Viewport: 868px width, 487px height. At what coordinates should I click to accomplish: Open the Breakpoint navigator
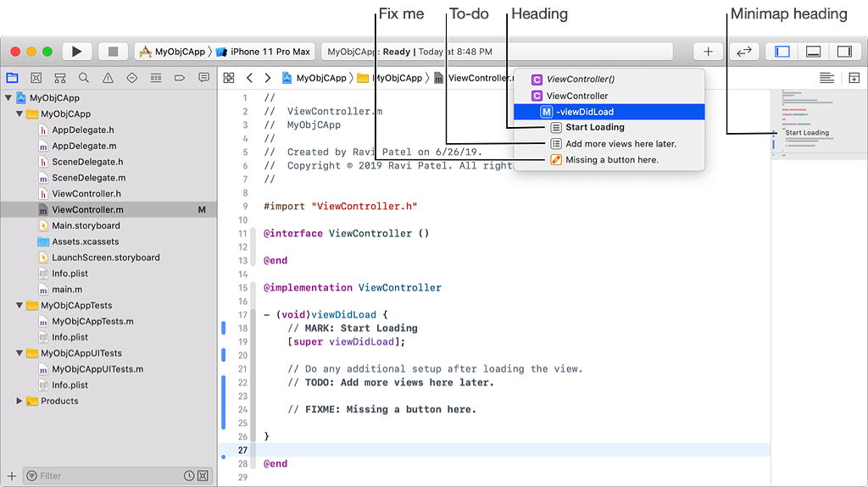(180, 78)
